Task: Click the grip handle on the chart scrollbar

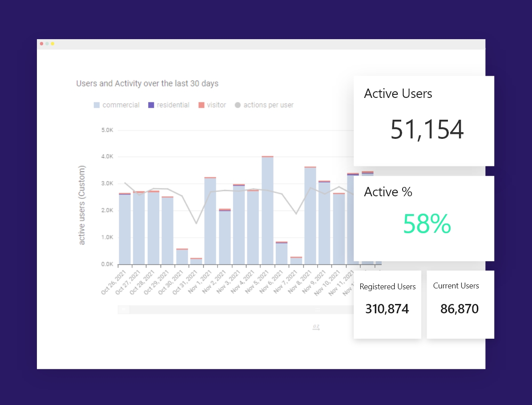Action: point(123,309)
